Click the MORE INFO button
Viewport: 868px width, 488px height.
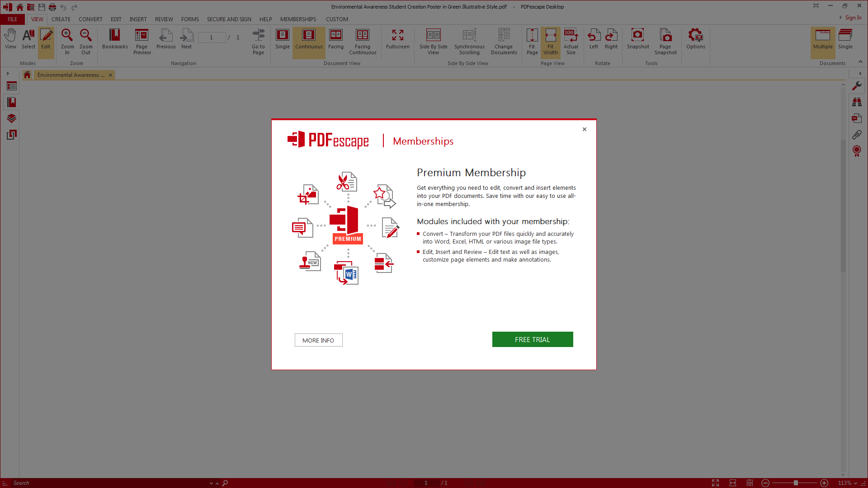coord(318,340)
